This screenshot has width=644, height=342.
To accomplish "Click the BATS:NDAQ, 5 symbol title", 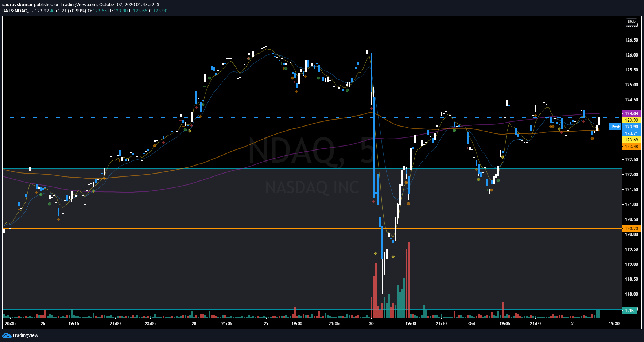I will pos(18,11).
